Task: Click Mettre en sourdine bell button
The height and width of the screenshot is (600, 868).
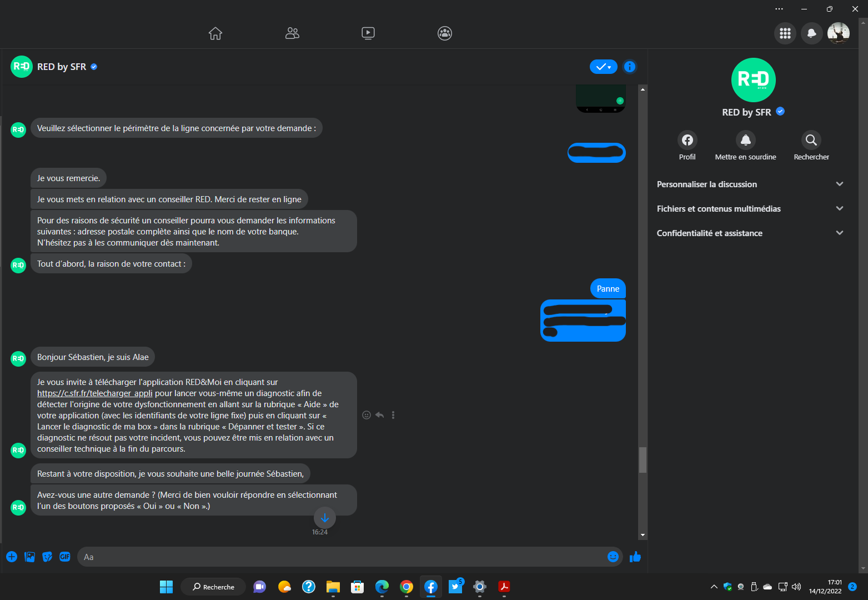Action: pyautogui.click(x=746, y=146)
